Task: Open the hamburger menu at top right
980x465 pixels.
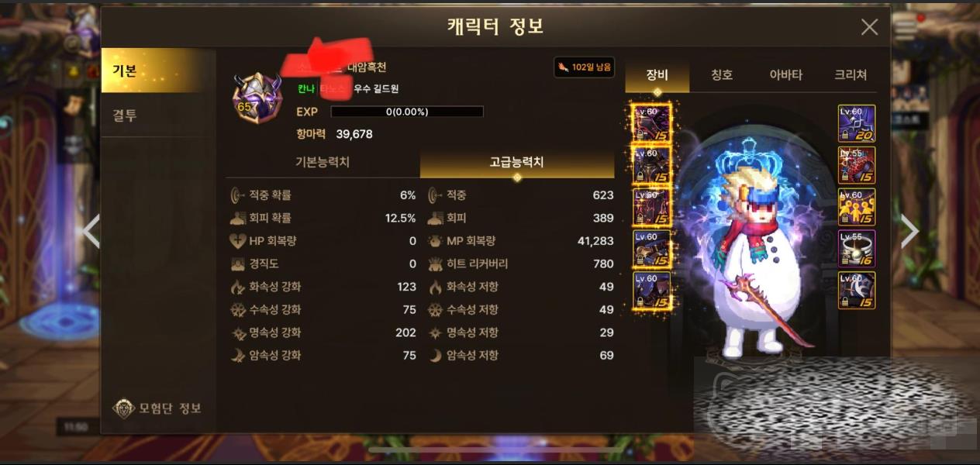Action: (x=905, y=29)
